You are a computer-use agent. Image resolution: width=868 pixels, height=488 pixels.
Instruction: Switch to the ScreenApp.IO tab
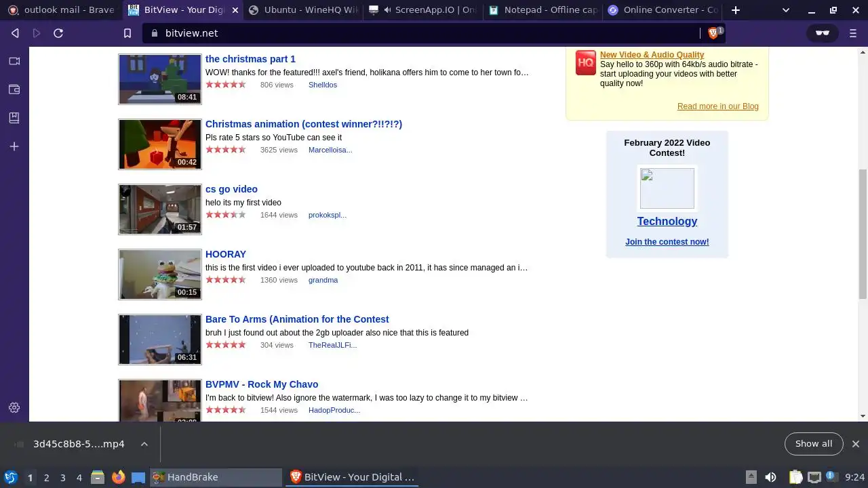pos(423,10)
